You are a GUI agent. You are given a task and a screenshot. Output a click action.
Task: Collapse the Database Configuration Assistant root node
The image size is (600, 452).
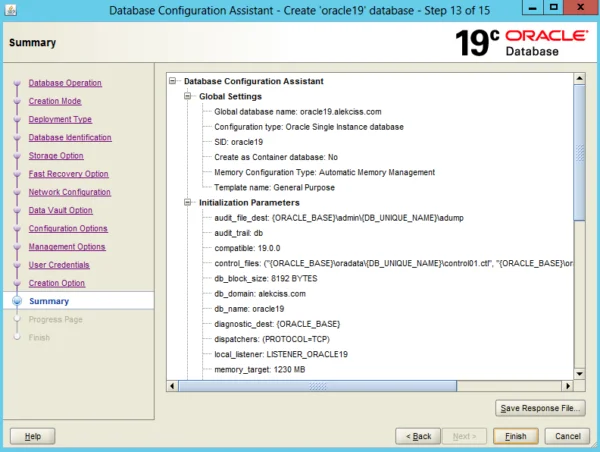[x=173, y=81]
